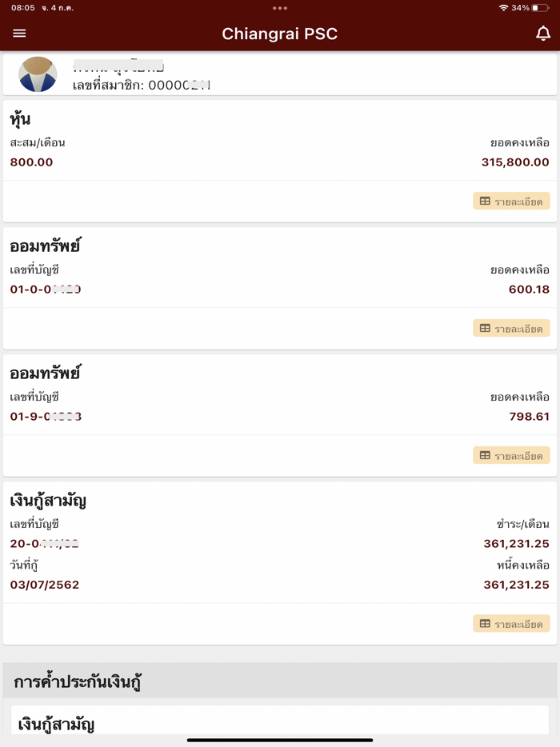Screen dimensions: 560x747
Task: Tap the Chiangrai PSC title
Action: click(280, 34)
